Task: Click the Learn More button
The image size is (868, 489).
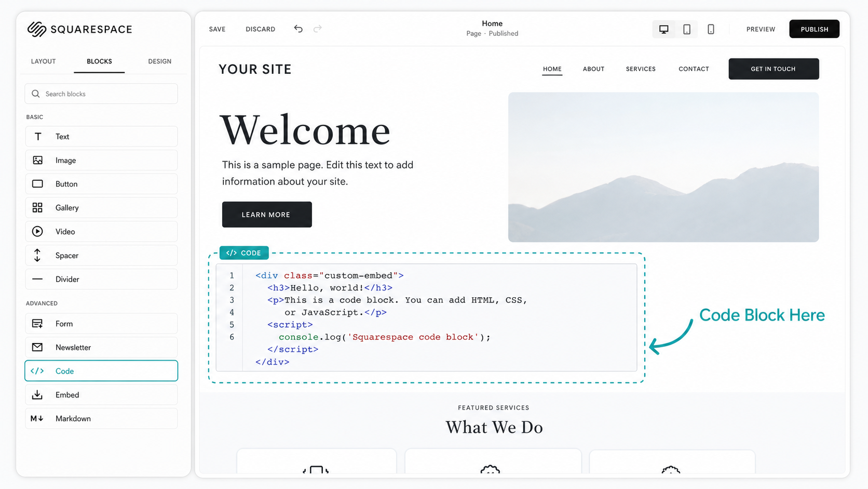Action: (267, 214)
